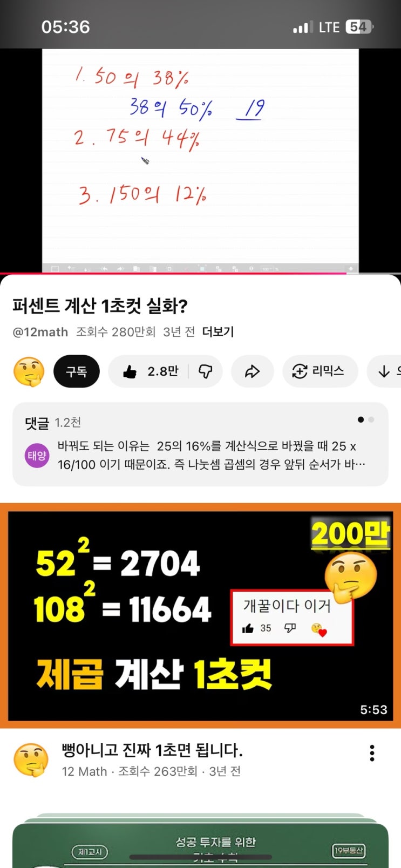This screenshot has width=401, height=868.
Task: Open three-dot menu for squaring video
Action: point(372,753)
